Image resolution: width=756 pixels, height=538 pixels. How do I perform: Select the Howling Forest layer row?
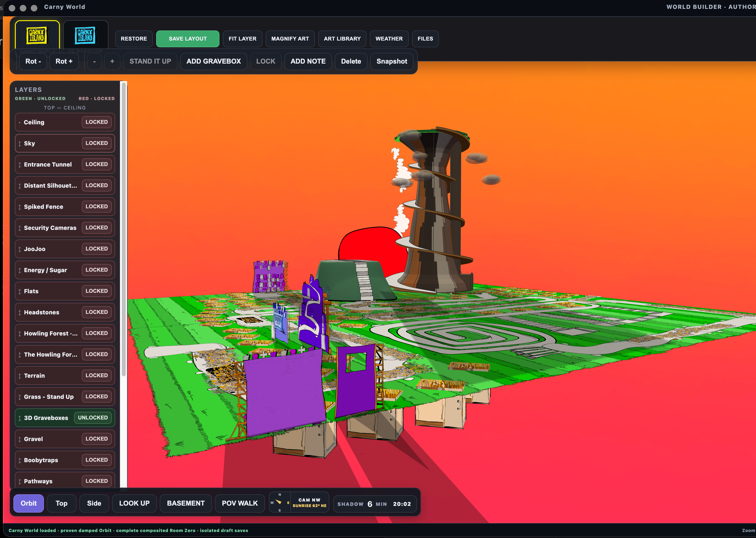(x=65, y=333)
